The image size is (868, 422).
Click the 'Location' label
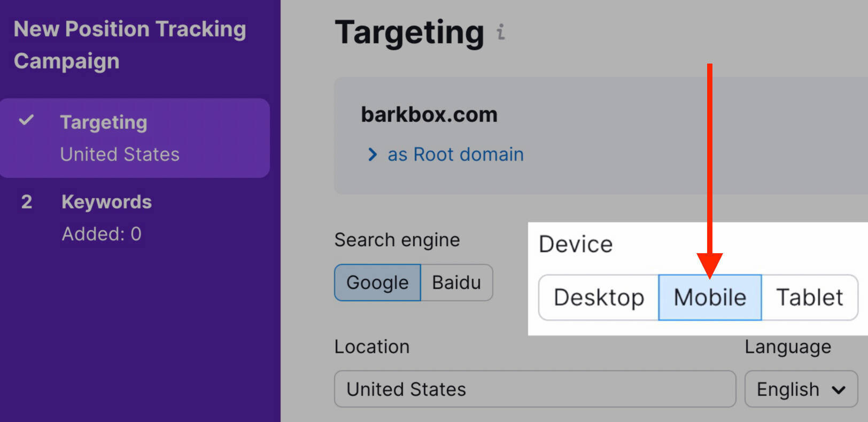point(372,347)
